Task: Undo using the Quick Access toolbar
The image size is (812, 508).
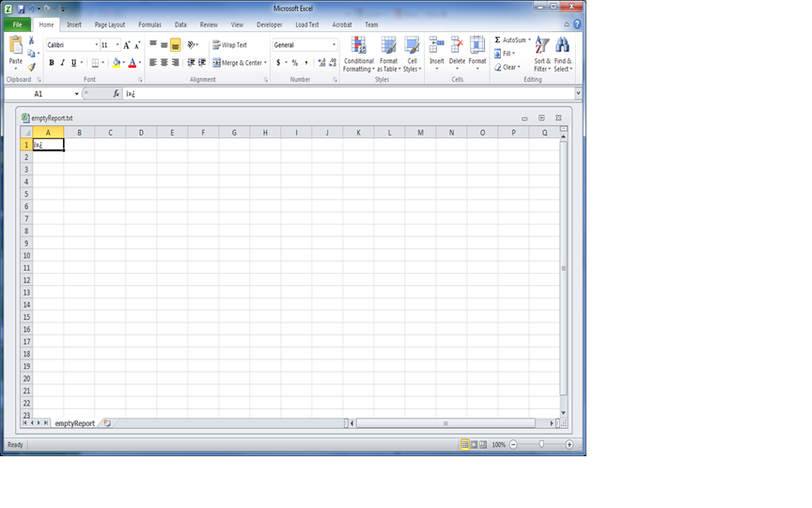Action: coord(32,8)
